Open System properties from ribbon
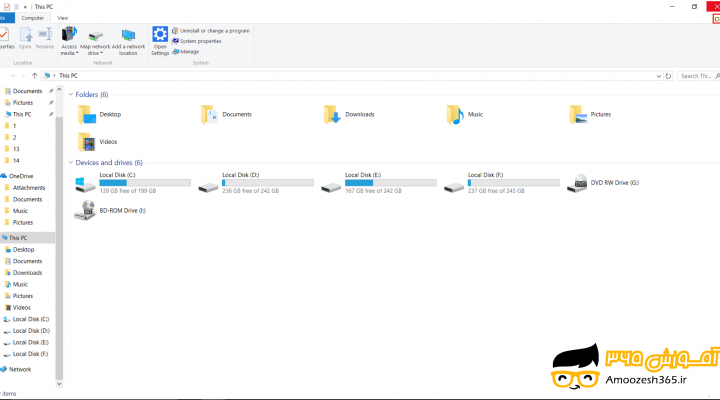The width and height of the screenshot is (720, 400). click(x=197, y=41)
